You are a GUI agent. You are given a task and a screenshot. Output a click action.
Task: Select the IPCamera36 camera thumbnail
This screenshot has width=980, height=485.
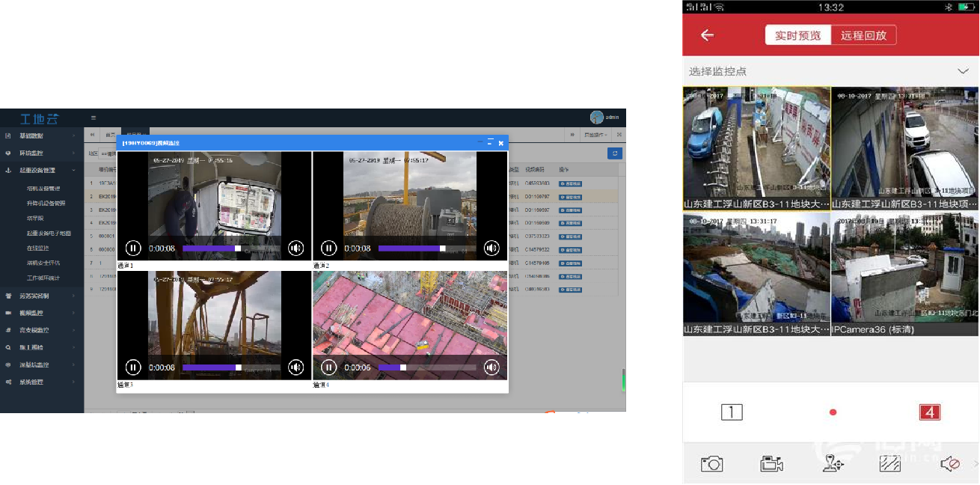coord(904,273)
